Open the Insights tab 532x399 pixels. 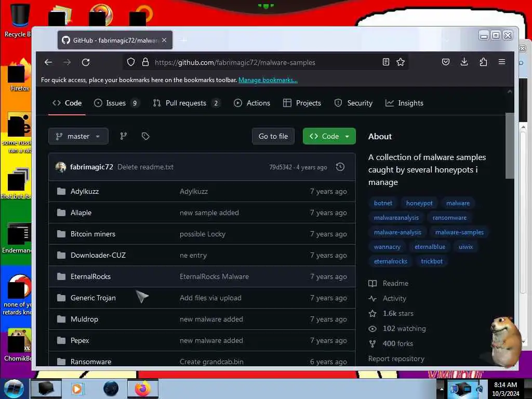404,103
